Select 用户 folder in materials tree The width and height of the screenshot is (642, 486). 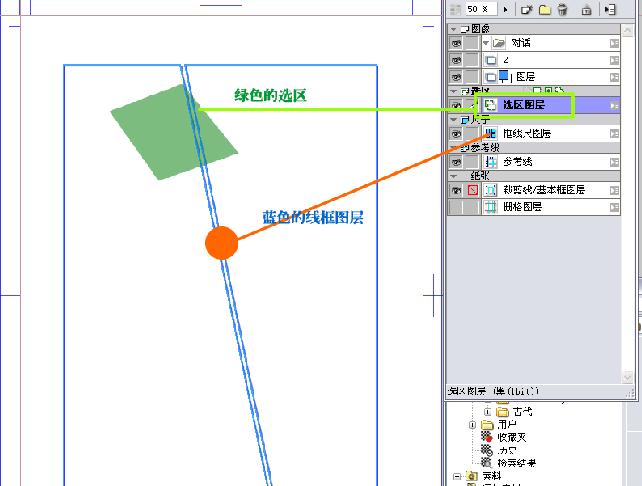508,425
